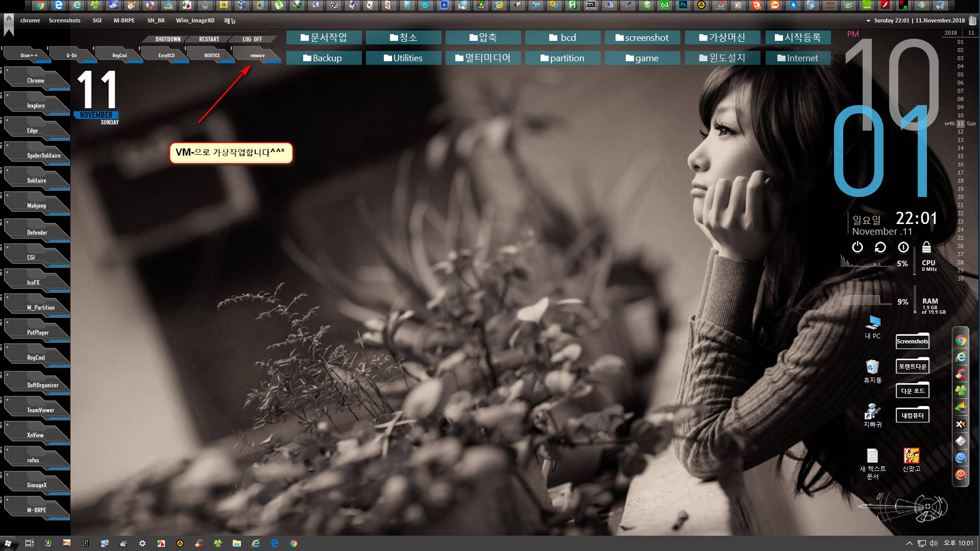
Task: Open the Wim_ImageX menu item
Action: point(195,21)
